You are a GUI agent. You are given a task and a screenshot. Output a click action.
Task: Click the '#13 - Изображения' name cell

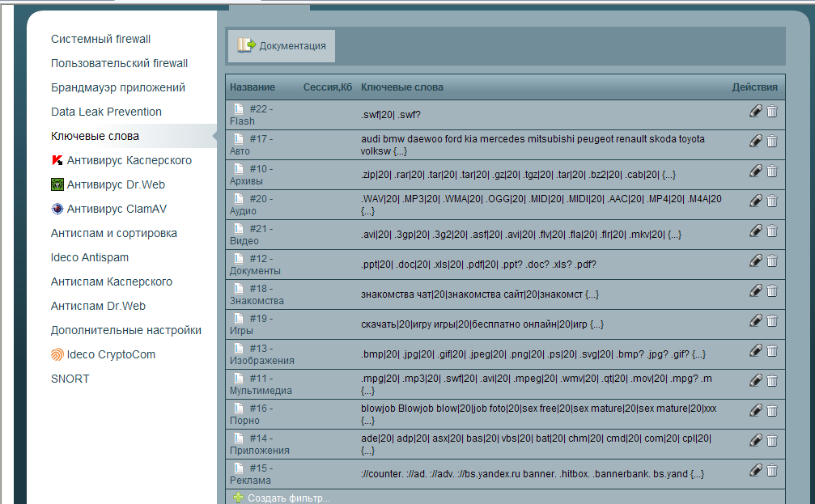click(262, 354)
